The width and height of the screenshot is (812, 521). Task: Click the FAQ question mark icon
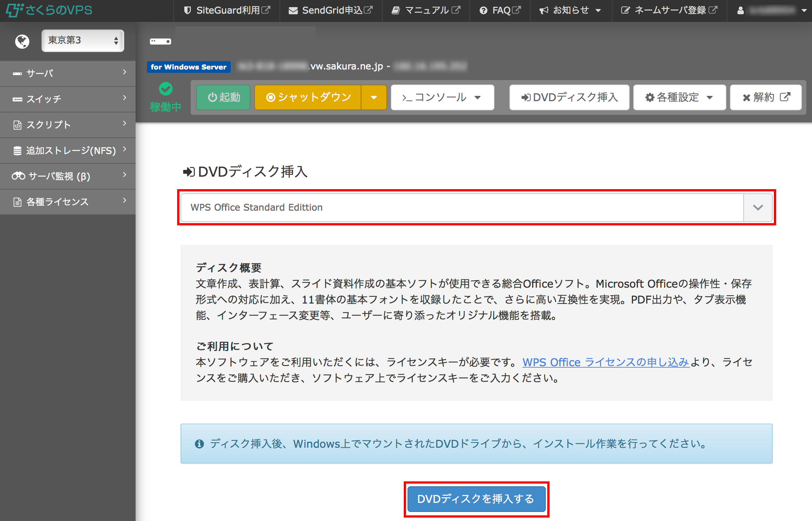[x=483, y=11]
